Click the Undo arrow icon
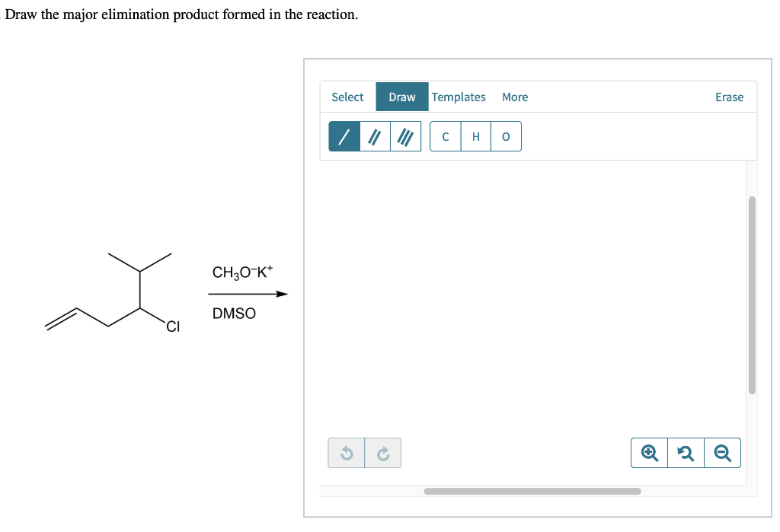 (347, 452)
